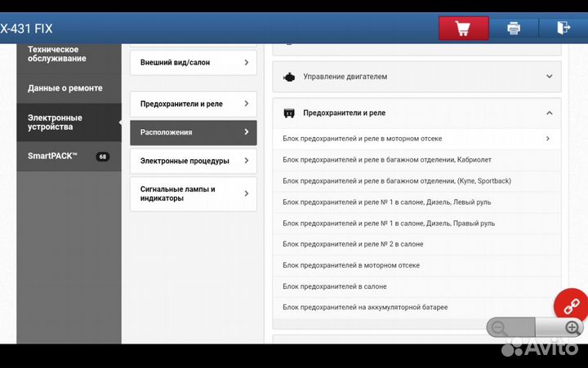Click the fuse box icon beside Предохранители и реле
The width and height of the screenshot is (588, 368).
(x=288, y=113)
